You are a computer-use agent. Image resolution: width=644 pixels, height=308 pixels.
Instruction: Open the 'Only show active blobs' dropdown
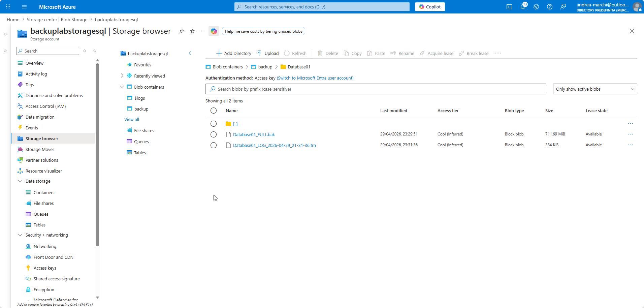tap(595, 89)
